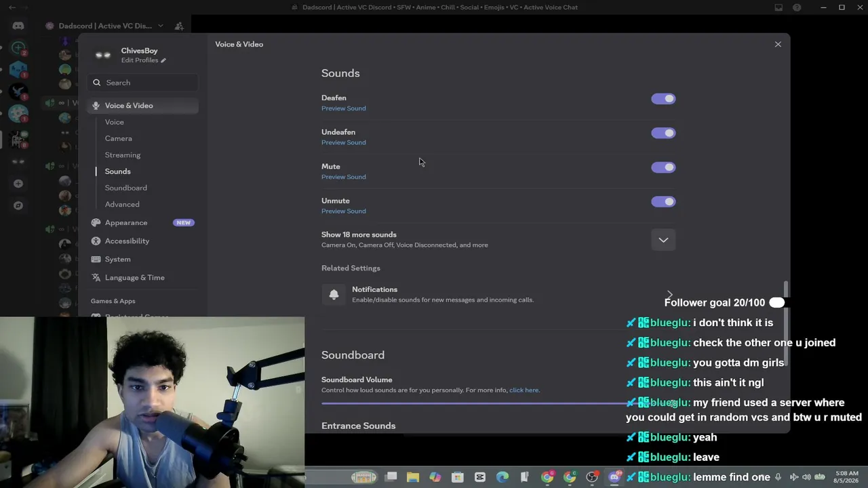This screenshot has height=488, width=868.
Task: Adjust the Soundboard Volume slider
Action: coord(498,403)
